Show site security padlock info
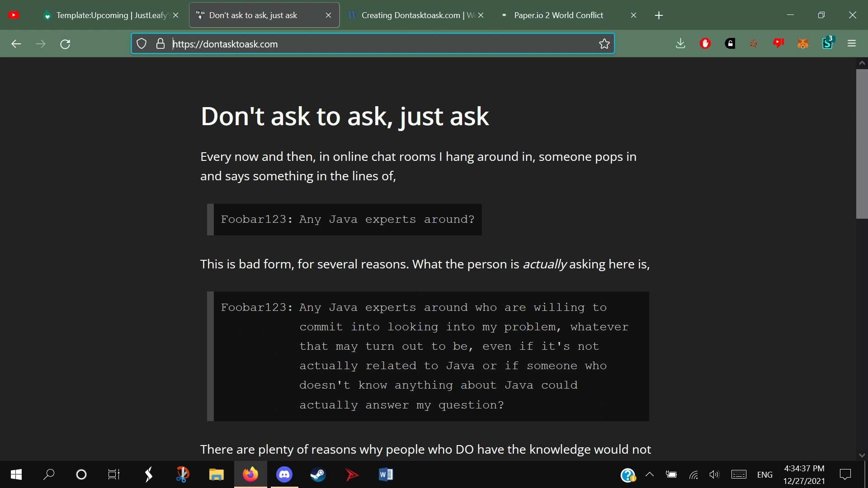The width and height of the screenshot is (868, 488). pos(160,44)
